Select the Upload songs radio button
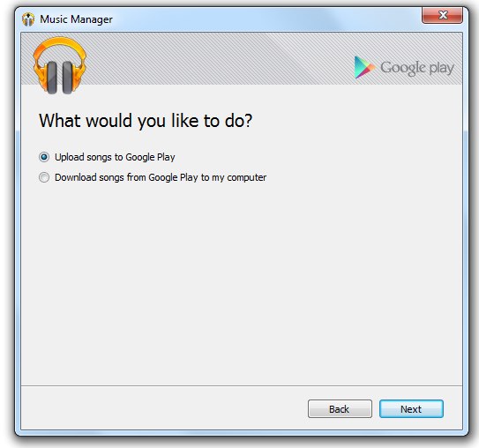The width and height of the screenshot is (479, 448). [x=44, y=157]
